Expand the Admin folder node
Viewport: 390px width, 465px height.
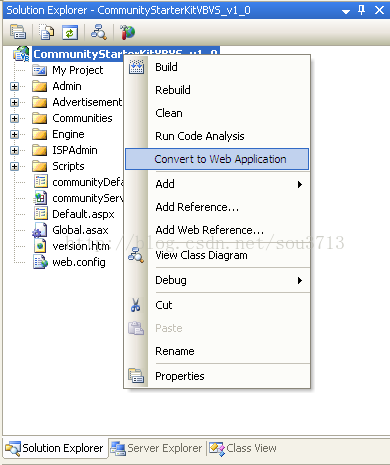tap(14, 86)
